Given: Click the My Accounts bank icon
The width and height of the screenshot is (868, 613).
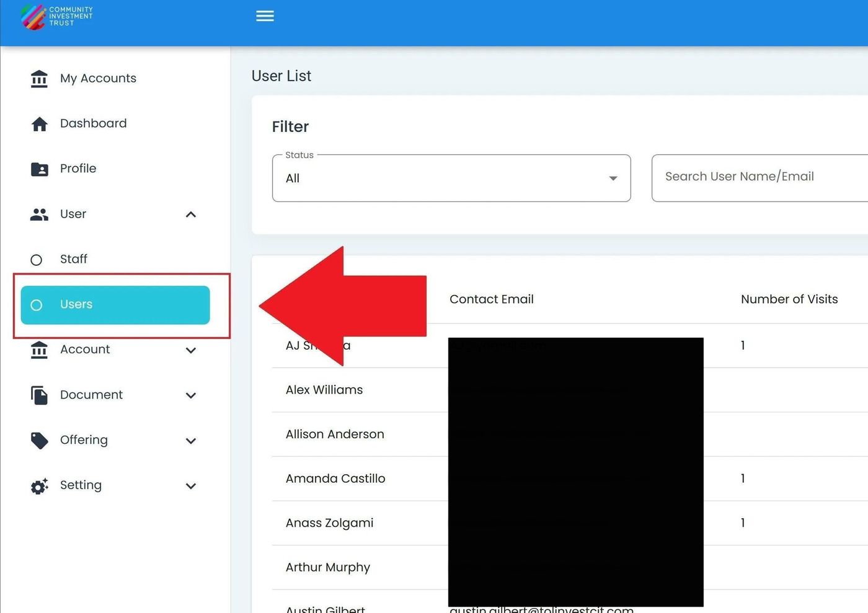Looking at the screenshot, I should point(39,79).
